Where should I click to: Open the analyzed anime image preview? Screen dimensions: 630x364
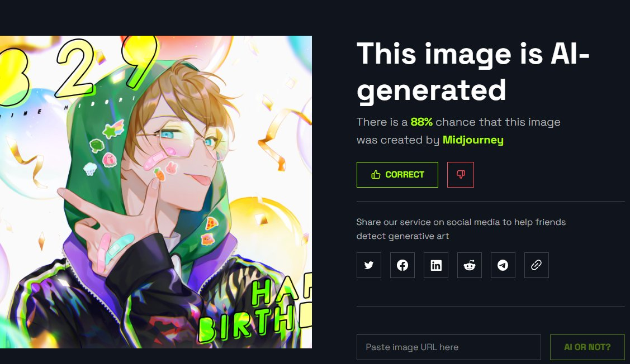pos(156,192)
